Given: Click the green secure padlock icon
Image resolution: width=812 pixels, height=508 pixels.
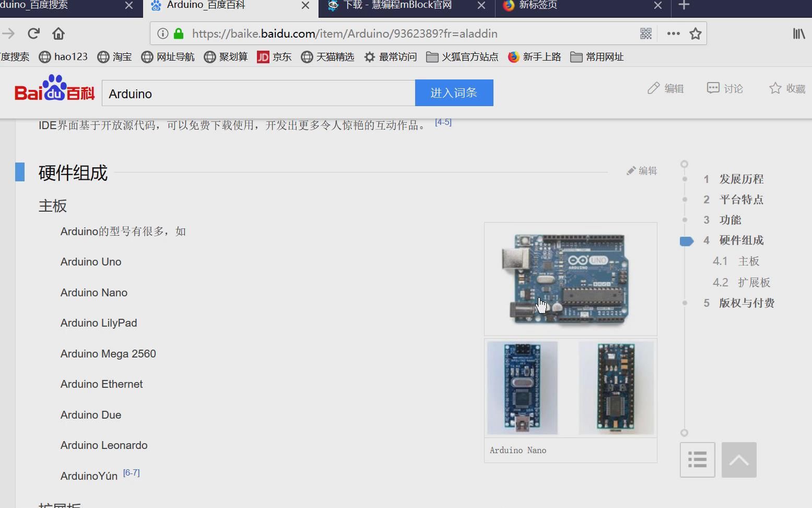Looking at the screenshot, I should [x=179, y=33].
